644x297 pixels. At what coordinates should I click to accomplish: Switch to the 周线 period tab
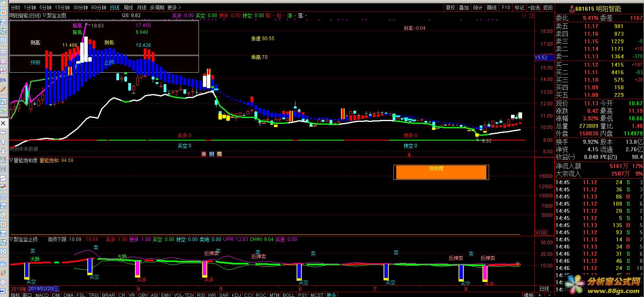pos(128,8)
